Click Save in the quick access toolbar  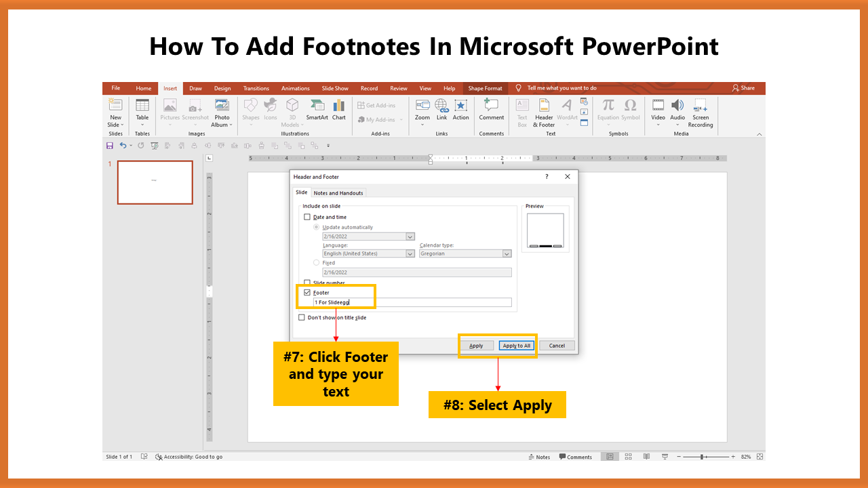(110, 145)
